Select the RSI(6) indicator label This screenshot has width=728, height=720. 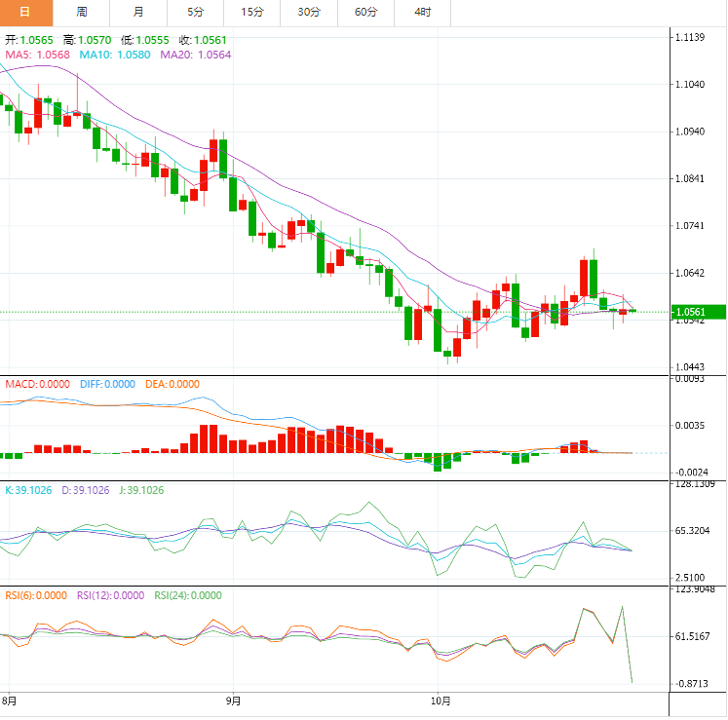pos(36,595)
